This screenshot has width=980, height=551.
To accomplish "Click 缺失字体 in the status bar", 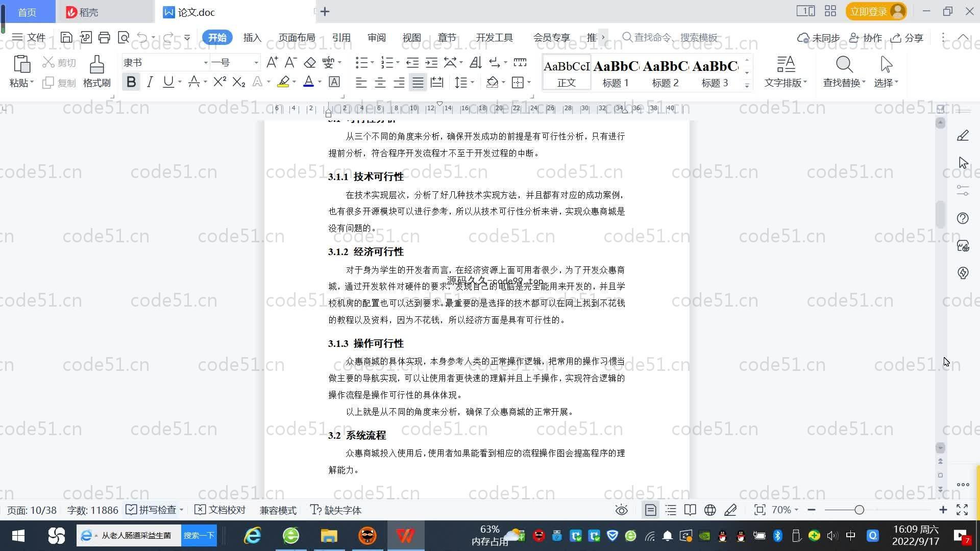I will [x=336, y=510].
